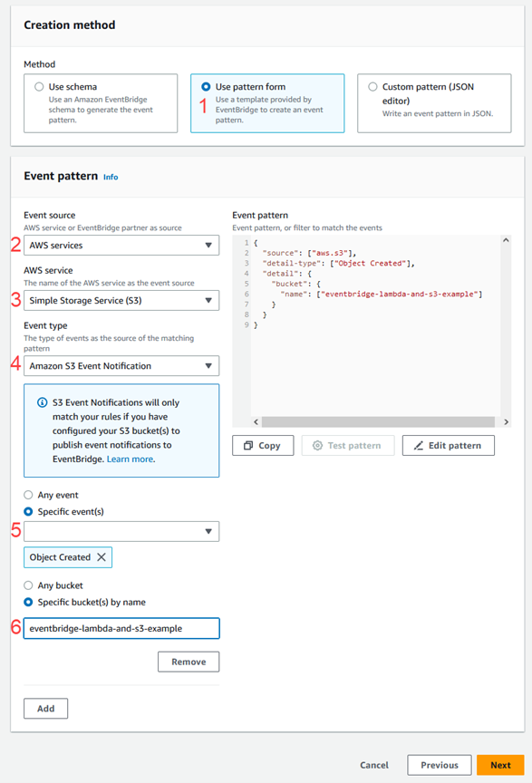Open the AWS service dropdown showing Simple Storage Service
This screenshot has height=783, width=532.
122,299
